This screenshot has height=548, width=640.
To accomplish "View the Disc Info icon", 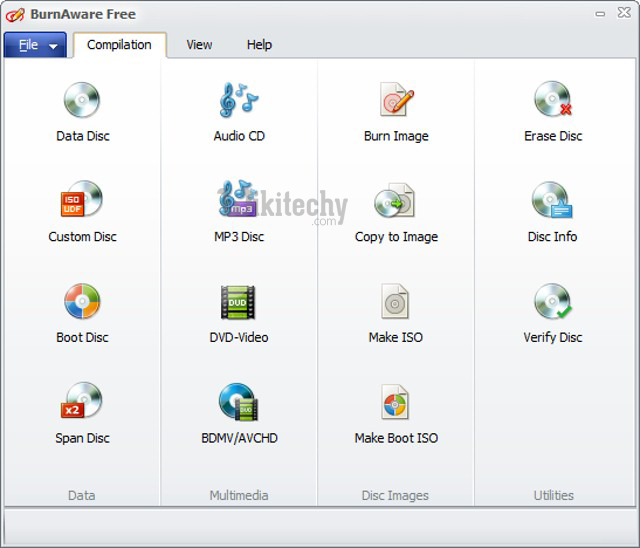I will [x=552, y=200].
